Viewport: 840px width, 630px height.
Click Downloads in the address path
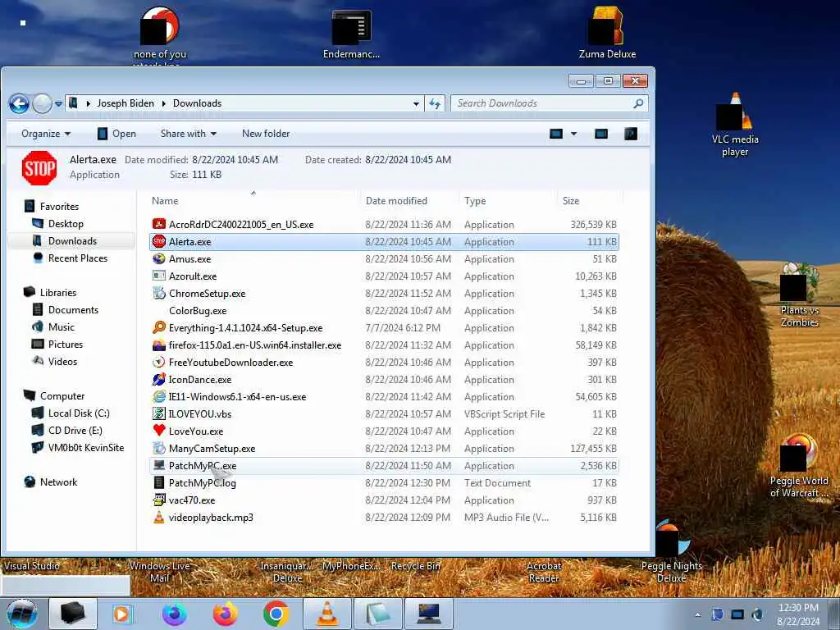click(x=197, y=103)
